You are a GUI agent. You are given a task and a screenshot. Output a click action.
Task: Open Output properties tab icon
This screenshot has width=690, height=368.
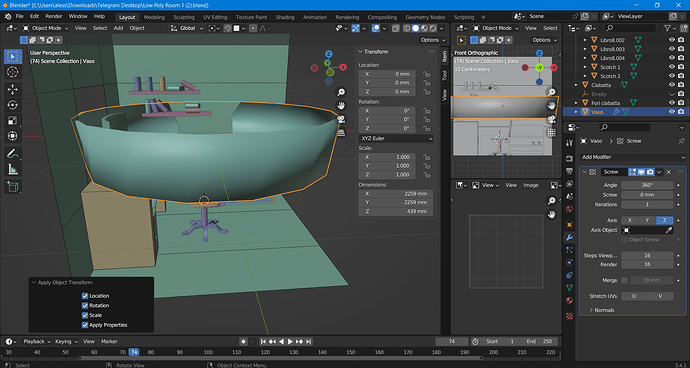(x=569, y=171)
